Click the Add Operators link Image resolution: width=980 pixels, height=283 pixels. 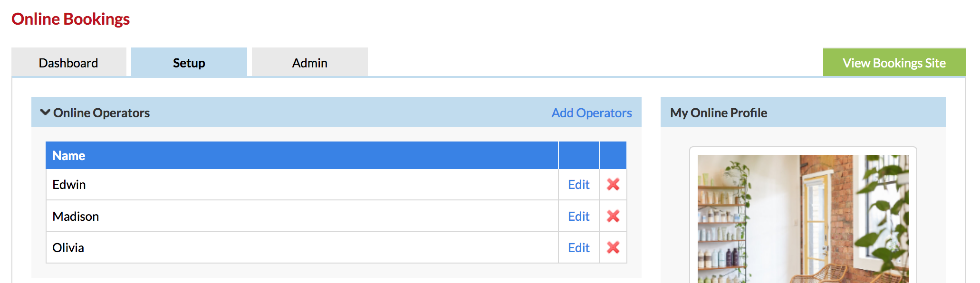(592, 113)
